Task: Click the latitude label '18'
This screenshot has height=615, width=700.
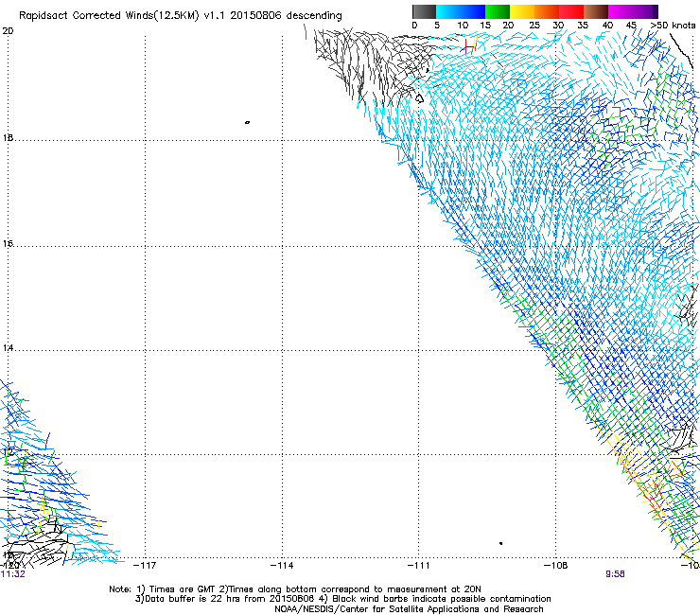Action: coord(8,137)
